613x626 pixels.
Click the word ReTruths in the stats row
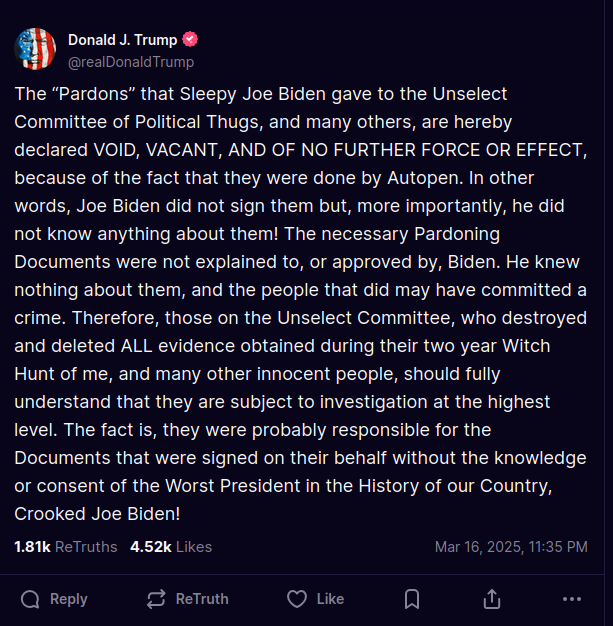click(x=86, y=547)
